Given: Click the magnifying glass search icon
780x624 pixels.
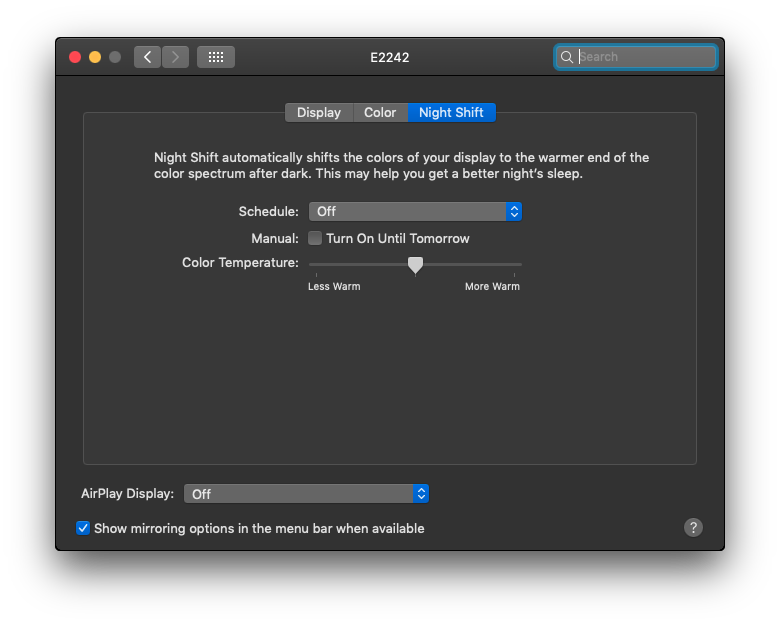Looking at the screenshot, I should pos(567,57).
